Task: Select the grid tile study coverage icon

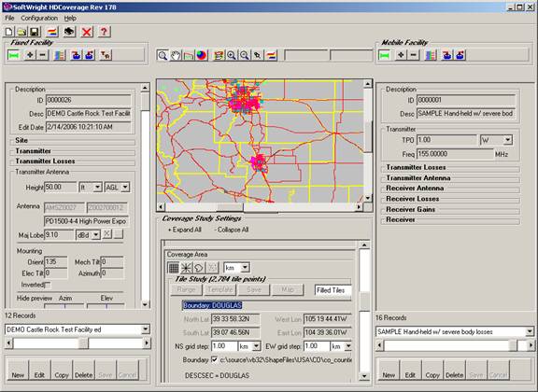Action: [174, 268]
